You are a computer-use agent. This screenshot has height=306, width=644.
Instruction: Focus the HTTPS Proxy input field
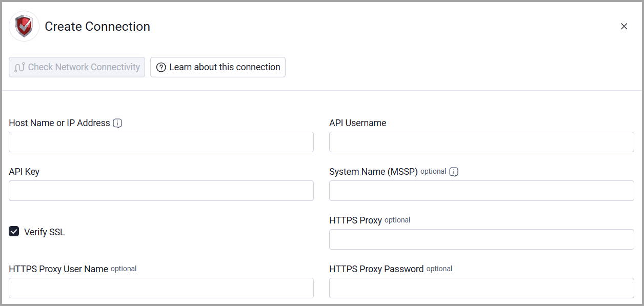pyautogui.click(x=481, y=239)
